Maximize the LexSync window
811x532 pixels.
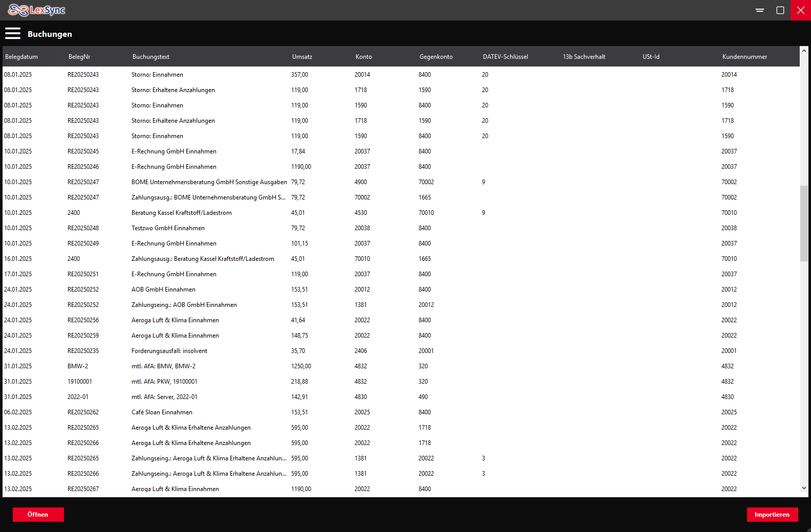pos(780,10)
